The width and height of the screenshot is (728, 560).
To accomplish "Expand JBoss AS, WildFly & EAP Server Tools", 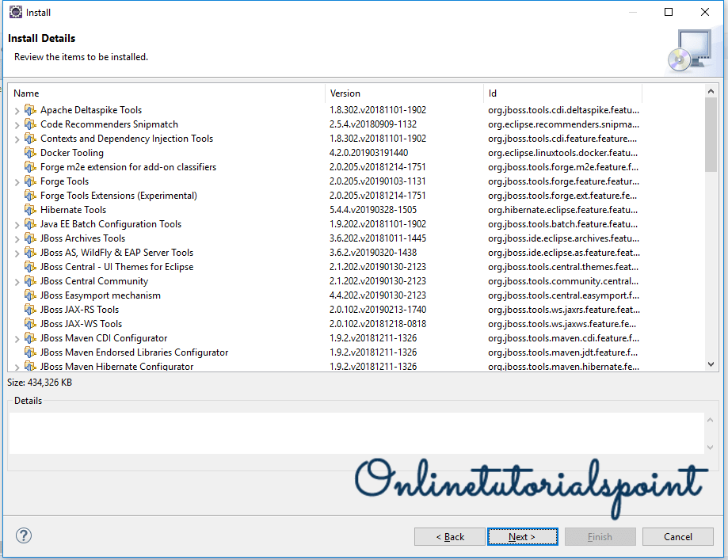I will pyautogui.click(x=17, y=253).
